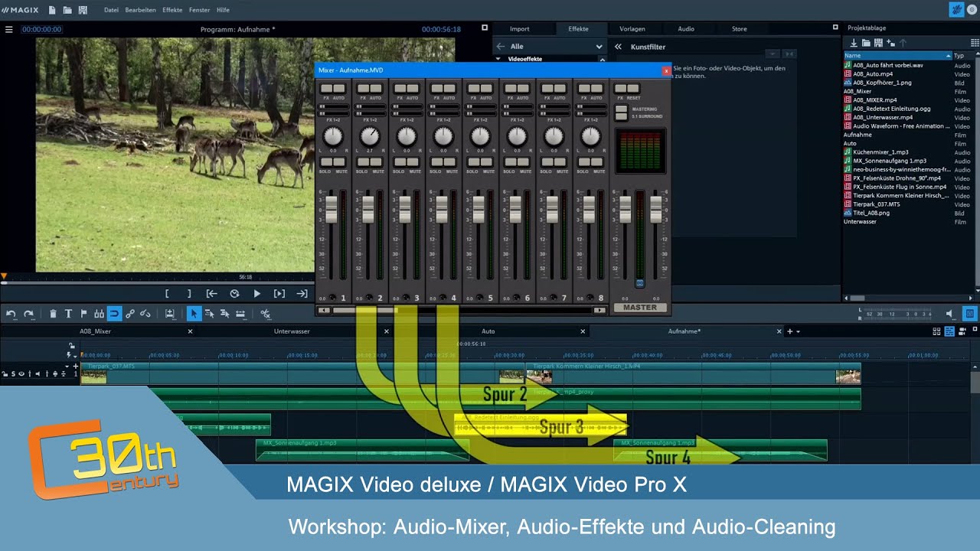This screenshot has height=551, width=980.
Task: Click the scissors cut tool
Action: pyautogui.click(x=266, y=314)
